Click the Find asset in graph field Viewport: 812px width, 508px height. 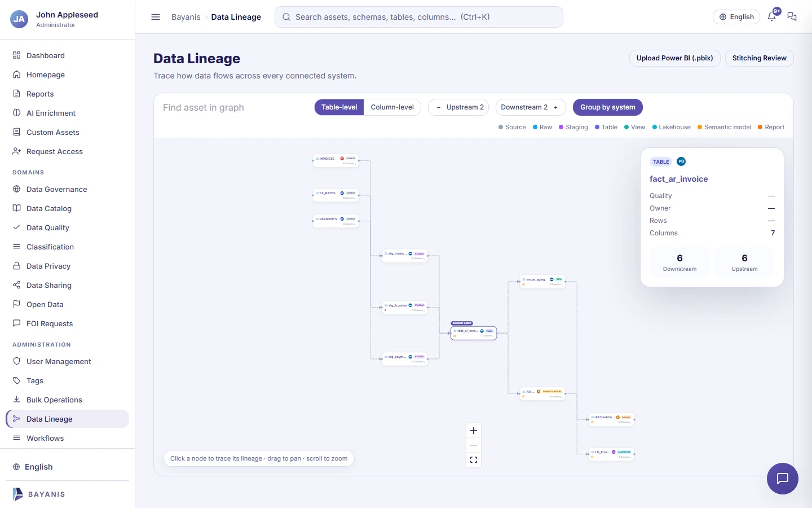click(x=234, y=107)
